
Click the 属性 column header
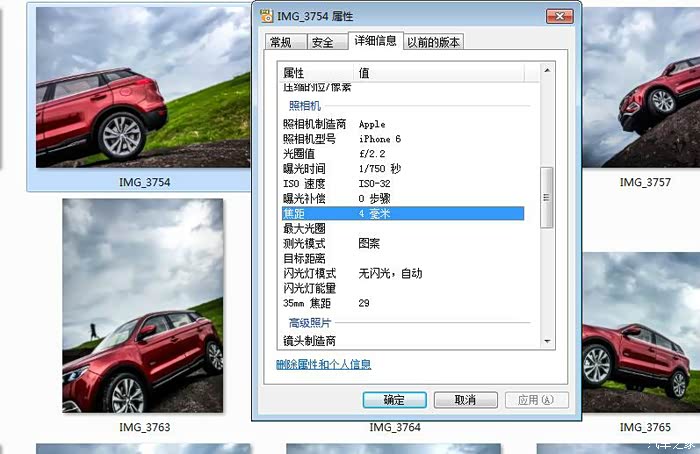coord(317,72)
